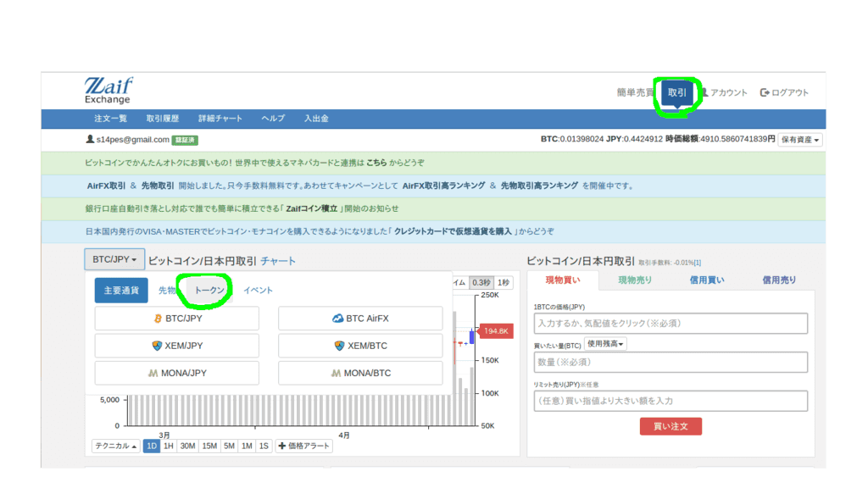Pick the XEM/BTC currency pair
The width and height of the screenshot is (868, 488).
pos(360,346)
